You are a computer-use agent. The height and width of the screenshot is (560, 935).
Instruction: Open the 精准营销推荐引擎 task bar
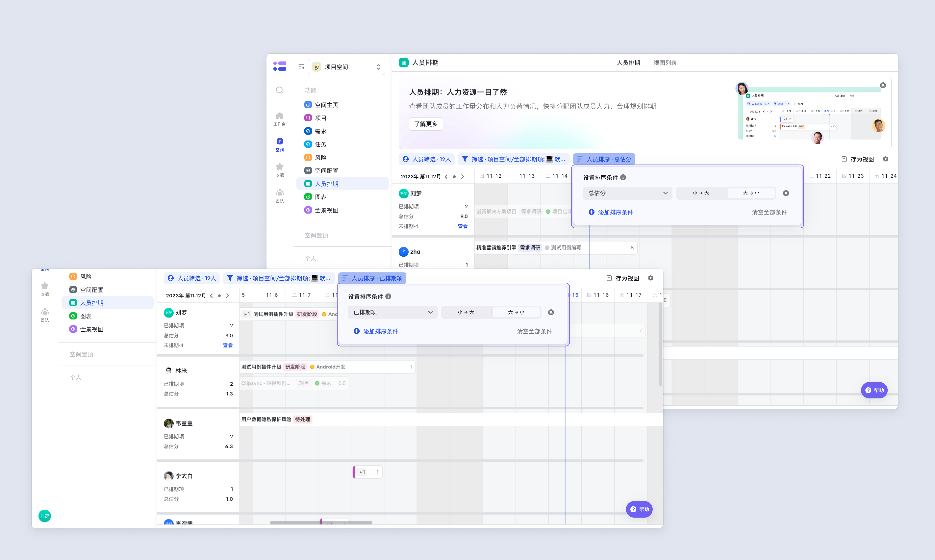coord(556,248)
